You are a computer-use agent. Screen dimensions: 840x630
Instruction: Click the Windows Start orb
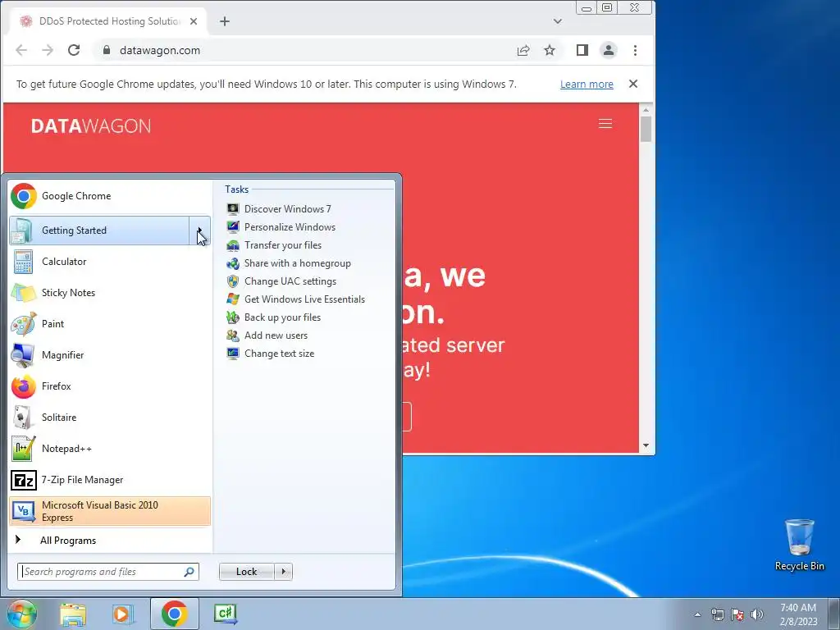[x=21, y=614]
